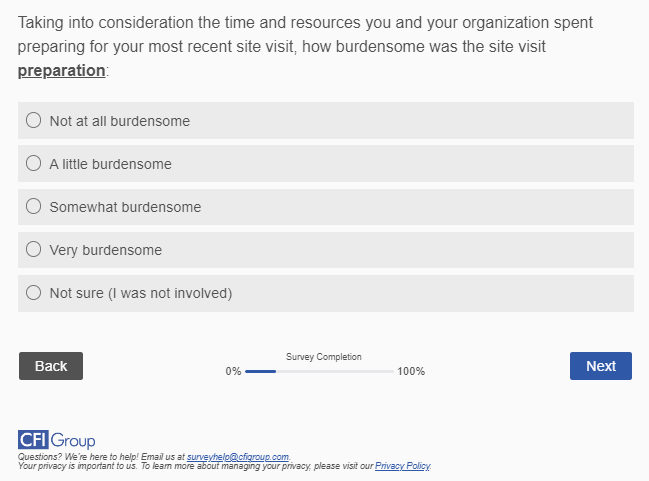Click the CFI Group logo
The height and width of the screenshot is (481, 649).
click(x=57, y=440)
